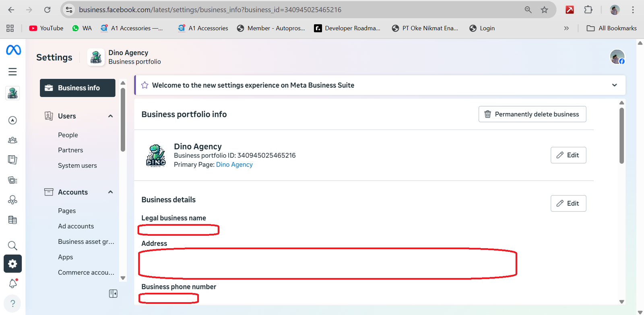The image size is (644, 315).
Task: Open Commerce accounts menu item
Action: (86, 272)
